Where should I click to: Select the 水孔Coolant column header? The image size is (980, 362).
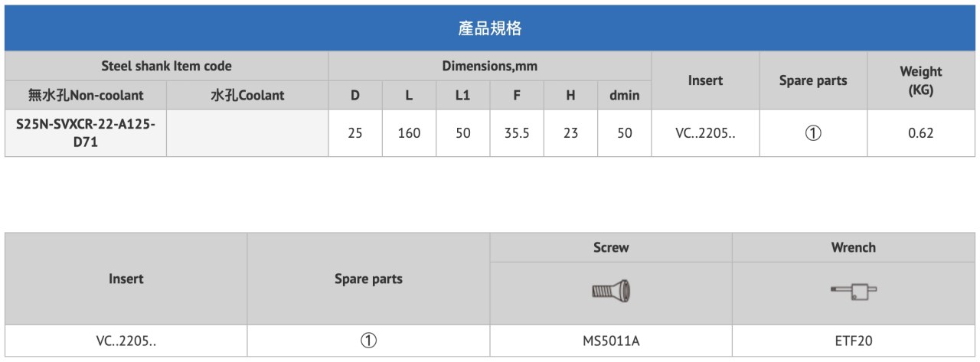click(x=247, y=95)
